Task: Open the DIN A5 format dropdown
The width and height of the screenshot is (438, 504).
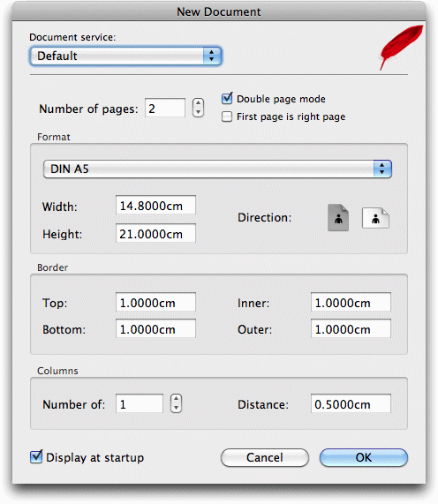Action: tap(217, 169)
